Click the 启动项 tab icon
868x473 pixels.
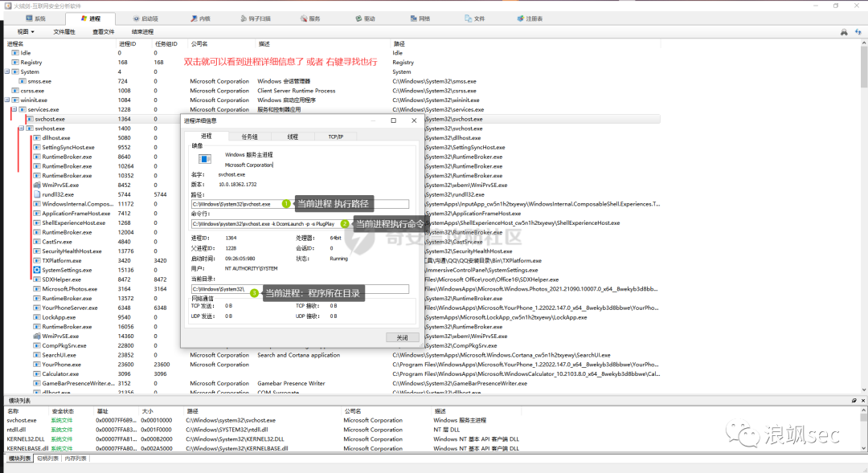[x=136, y=18]
